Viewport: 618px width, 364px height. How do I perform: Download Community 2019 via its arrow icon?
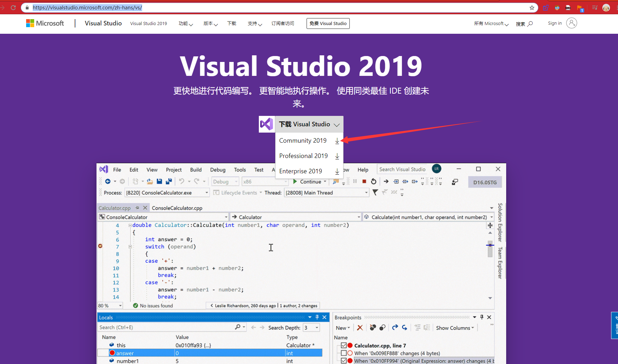[337, 141]
